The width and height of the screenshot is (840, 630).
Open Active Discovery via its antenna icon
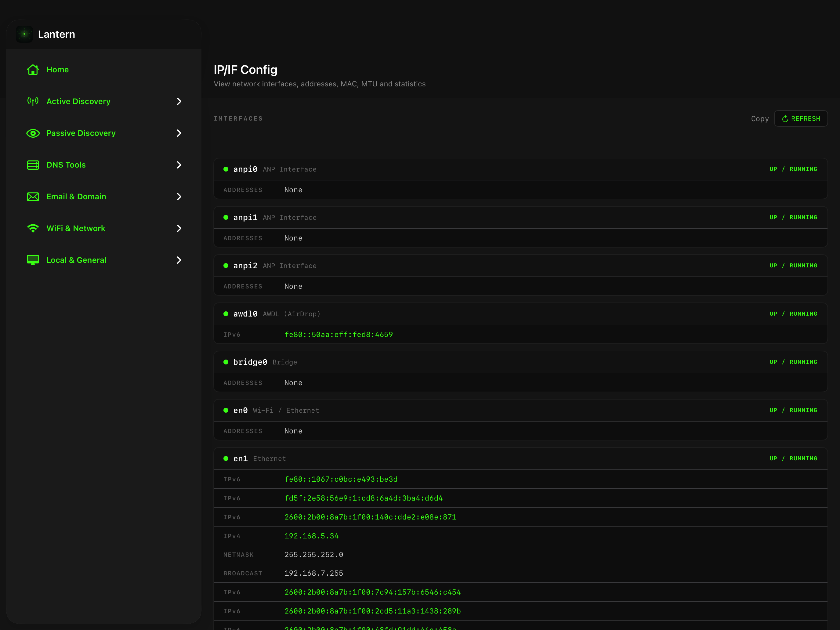coord(33,101)
